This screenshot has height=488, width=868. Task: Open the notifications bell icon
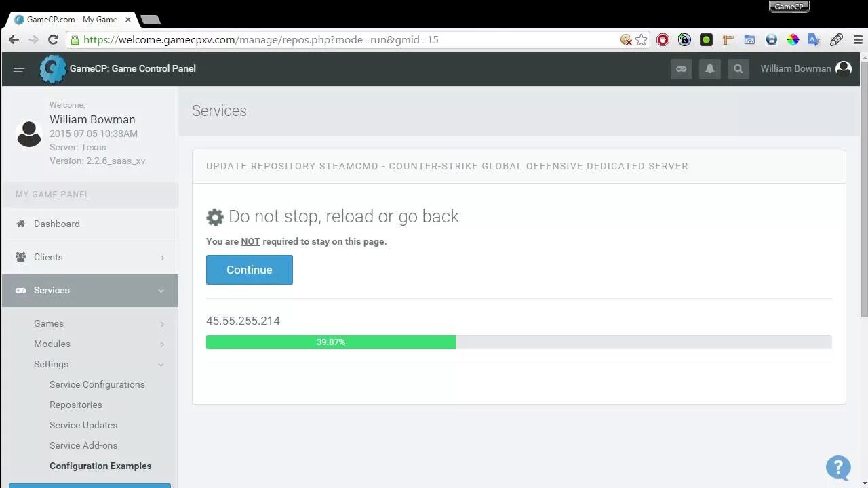710,68
